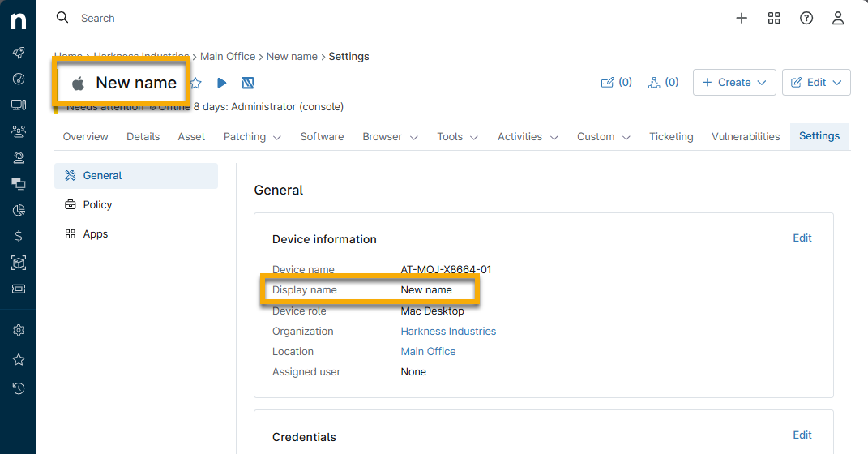This screenshot has width=868, height=454.
Task: Click the devices monitor icon in sidebar
Action: 18,105
